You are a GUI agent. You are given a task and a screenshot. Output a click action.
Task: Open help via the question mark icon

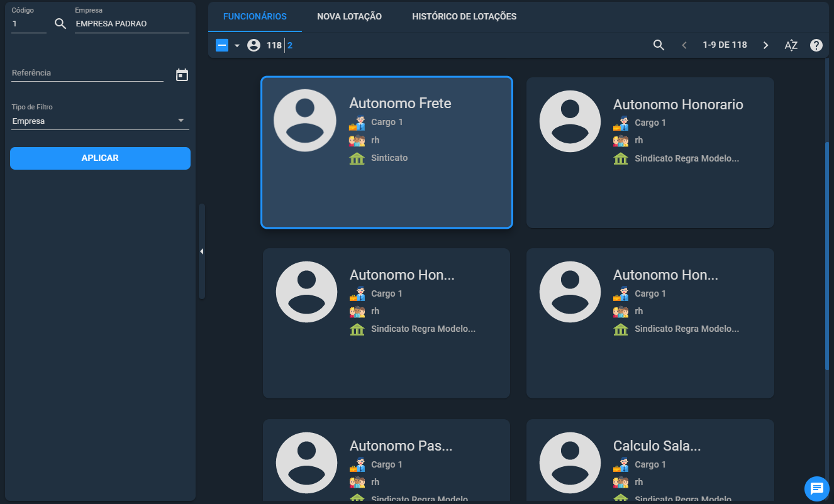point(816,45)
